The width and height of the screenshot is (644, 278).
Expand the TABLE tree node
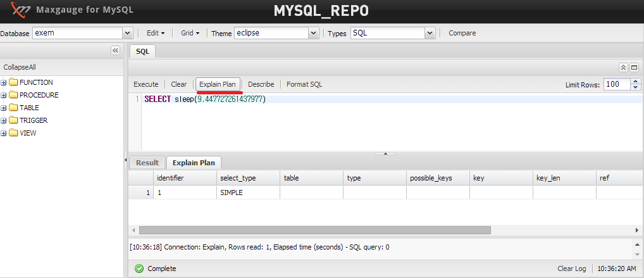point(4,108)
